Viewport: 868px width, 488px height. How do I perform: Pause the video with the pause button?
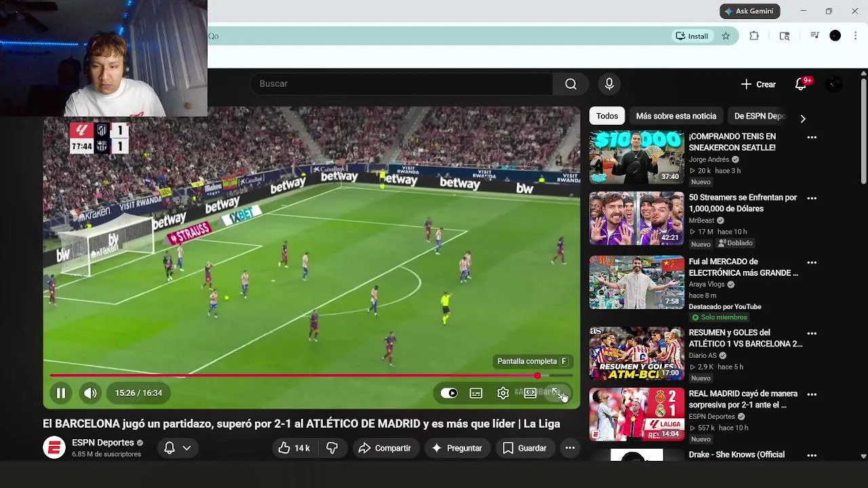point(60,393)
